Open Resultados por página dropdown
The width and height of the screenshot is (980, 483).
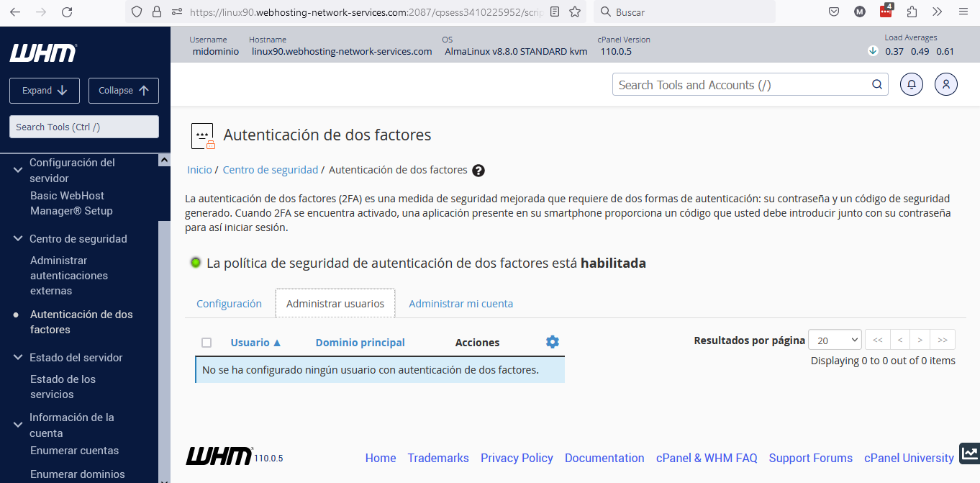click(835, 340)
